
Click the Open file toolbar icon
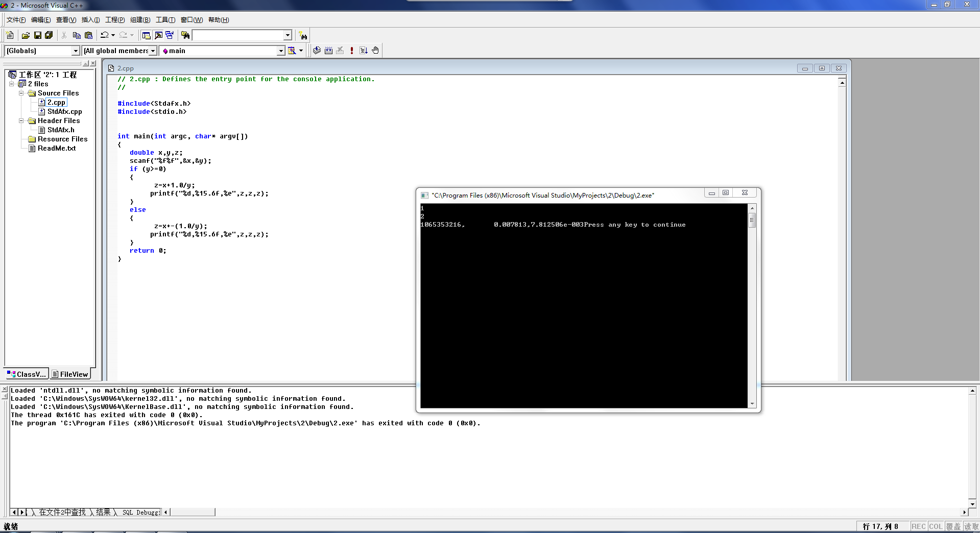pyautogui.click(x=26, y=35)
